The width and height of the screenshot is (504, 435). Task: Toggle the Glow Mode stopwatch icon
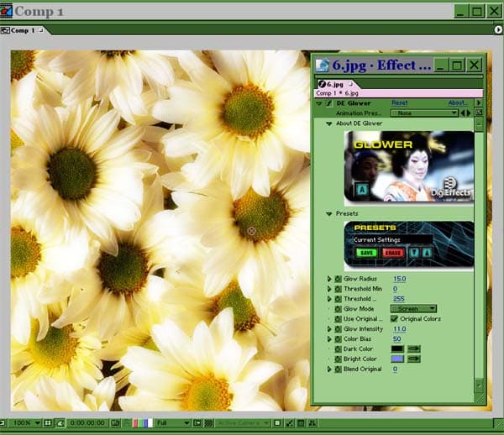pyautogui.click(x=338, y=309)
